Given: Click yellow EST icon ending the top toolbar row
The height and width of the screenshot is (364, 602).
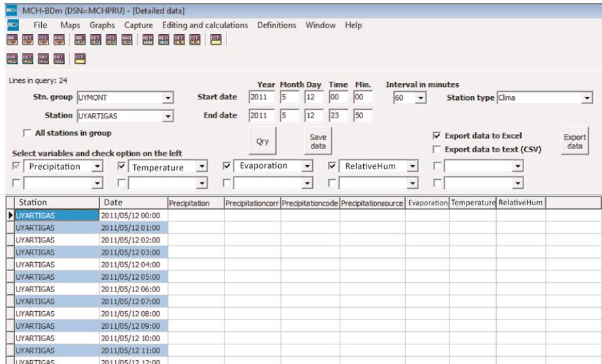Looking at the screenshot, I should pos(215,40).
